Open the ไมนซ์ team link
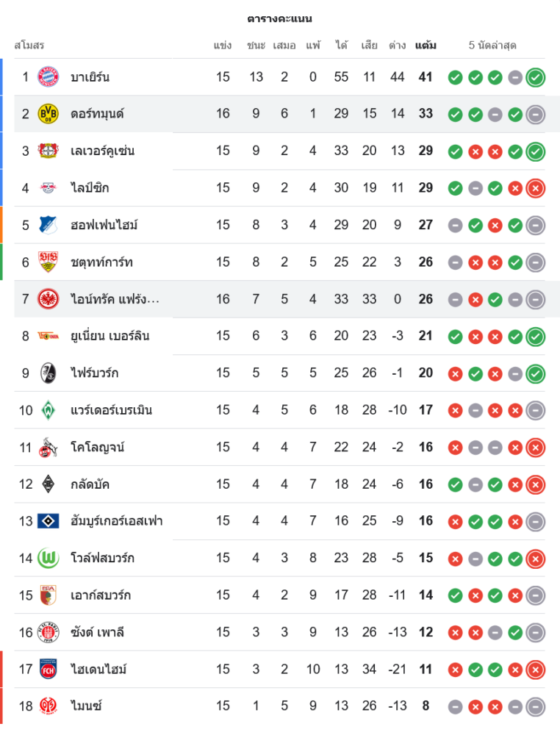Viewport: 560px width, 735px height. 86,706
